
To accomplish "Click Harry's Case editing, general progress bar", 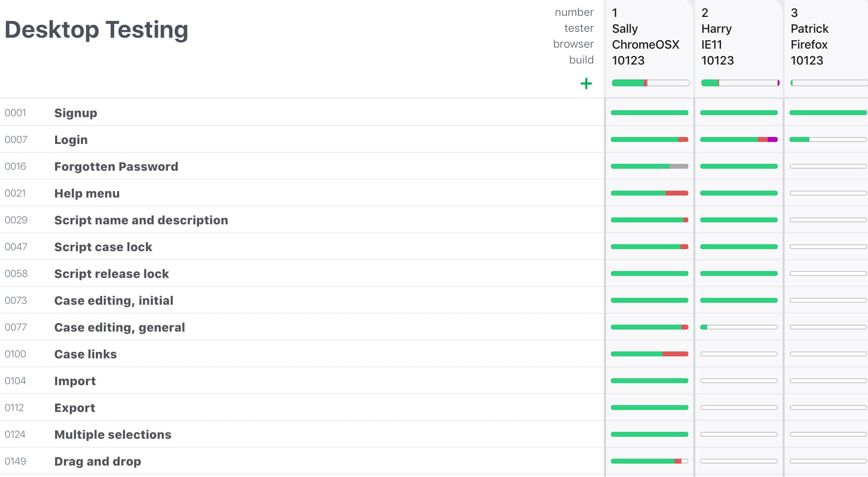I will click(x=739, y=327).
